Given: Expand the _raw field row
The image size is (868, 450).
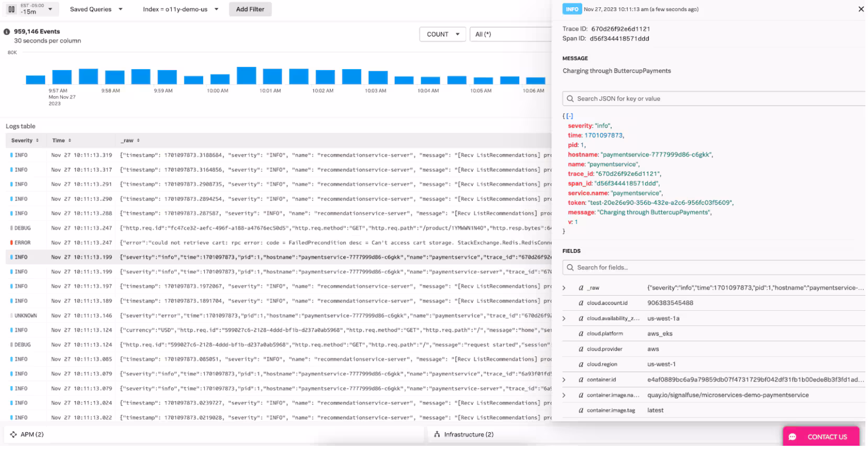Looking at the screenshot, I should pyautogui.click(x=564, y=288).
